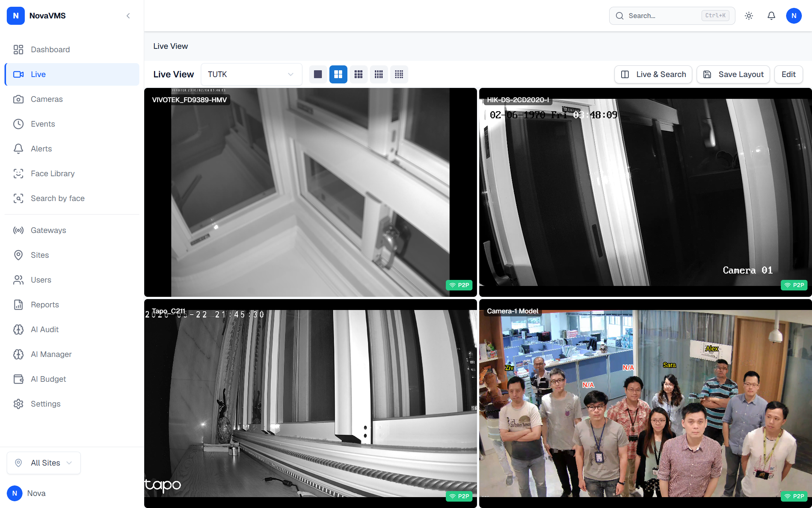
Task: Click the Cameras icon in the sidebar
Action: coord(18,99)
